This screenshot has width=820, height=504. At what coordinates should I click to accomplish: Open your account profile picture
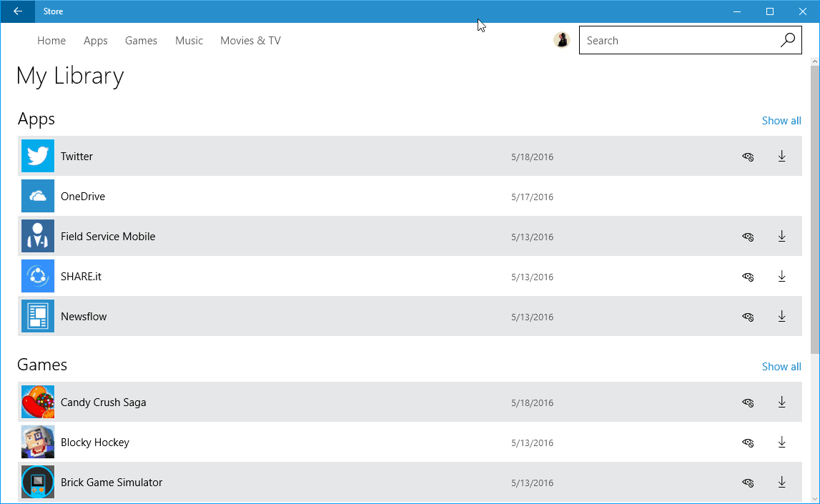[562, 40]
